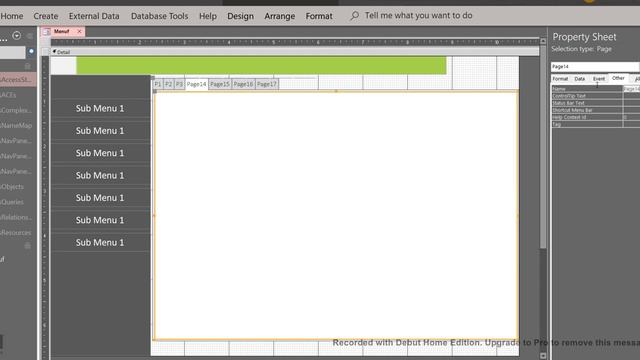Click the Help Context Id property row
Screen dimensions: 640x360
coord(596,117)
